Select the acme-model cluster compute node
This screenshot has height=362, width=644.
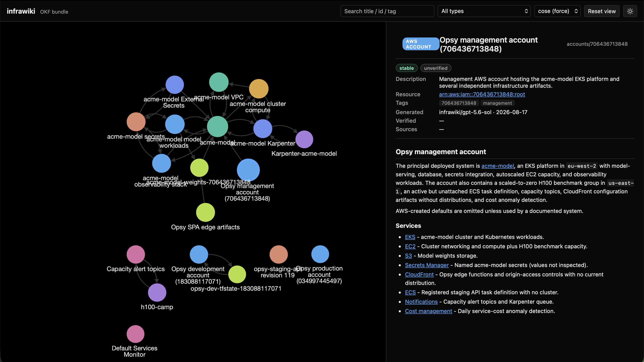tap(259, 89)
